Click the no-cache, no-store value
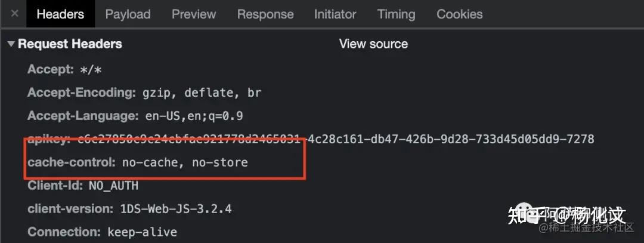Viewport: 644px width, 243px height. coord(185,162)
